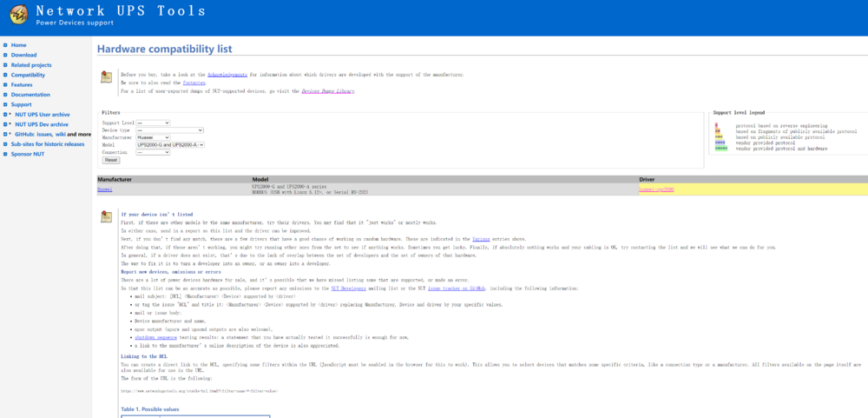Open the Model dropdown showing UPS2000-G
The image size is (868, 418).
(x=170, y=144)
